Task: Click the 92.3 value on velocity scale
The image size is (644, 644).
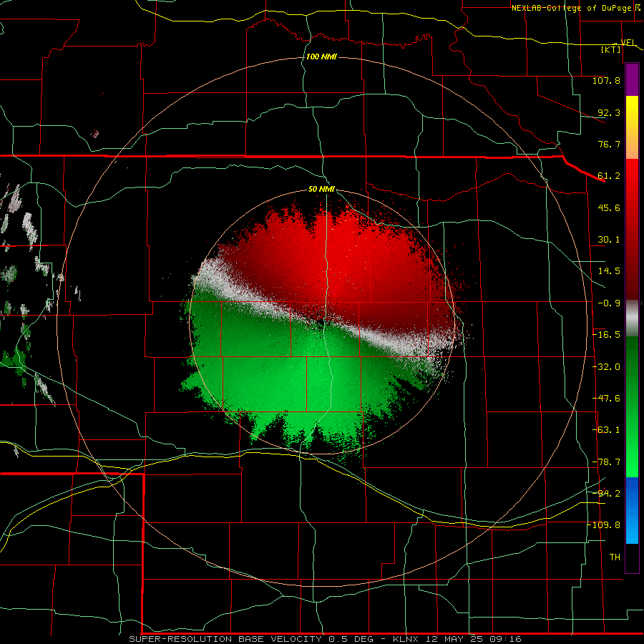Action: (x=609, y=112)
